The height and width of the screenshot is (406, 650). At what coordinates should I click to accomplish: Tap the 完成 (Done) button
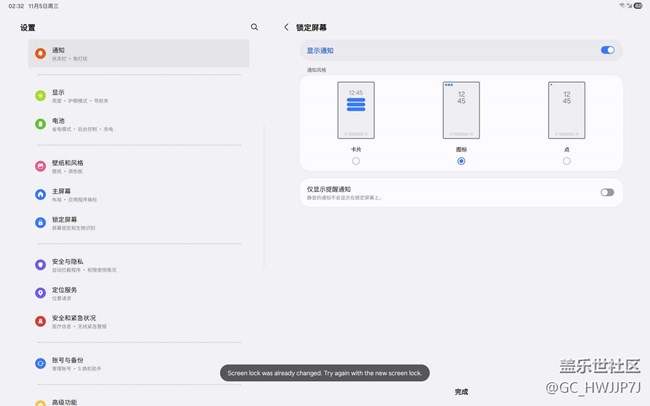(461, 392)
